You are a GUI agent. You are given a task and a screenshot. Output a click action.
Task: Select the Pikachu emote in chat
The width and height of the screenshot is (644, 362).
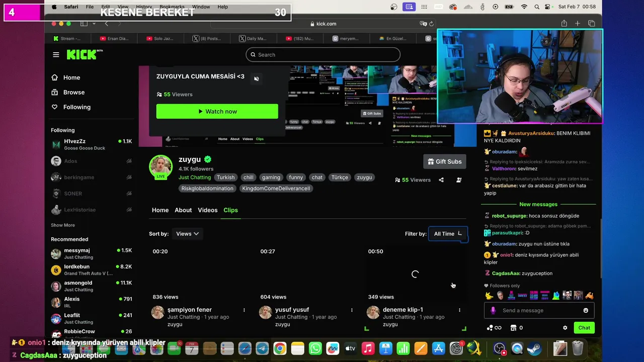489,296
